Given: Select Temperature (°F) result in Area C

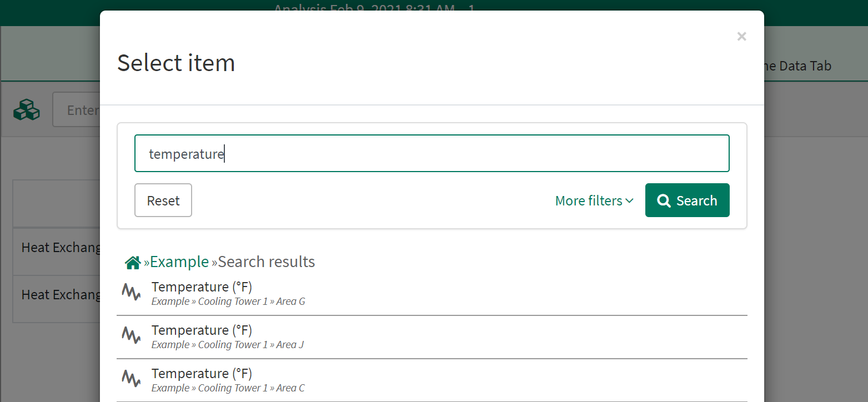Looking at the screenshot, I should tap(202, 374).
